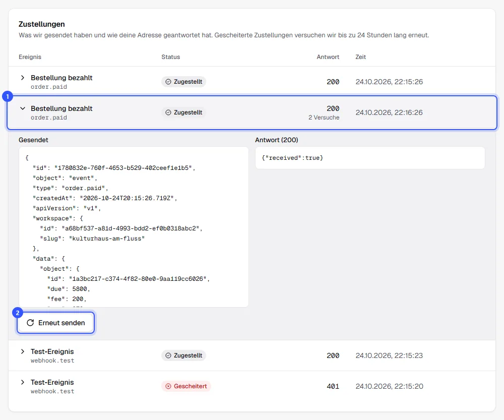
Task: Click the Gescheitert cross icon
Action: point(168,386)
